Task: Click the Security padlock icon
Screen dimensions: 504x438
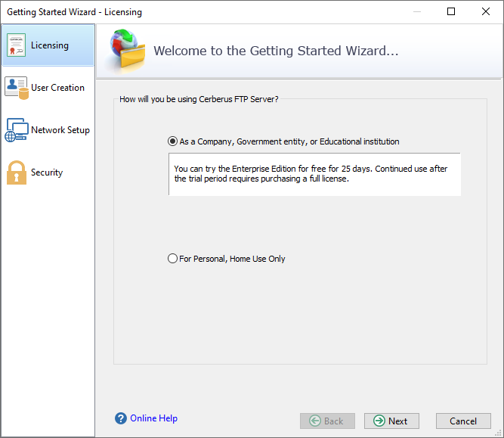Action: click(x=17, y=172)
